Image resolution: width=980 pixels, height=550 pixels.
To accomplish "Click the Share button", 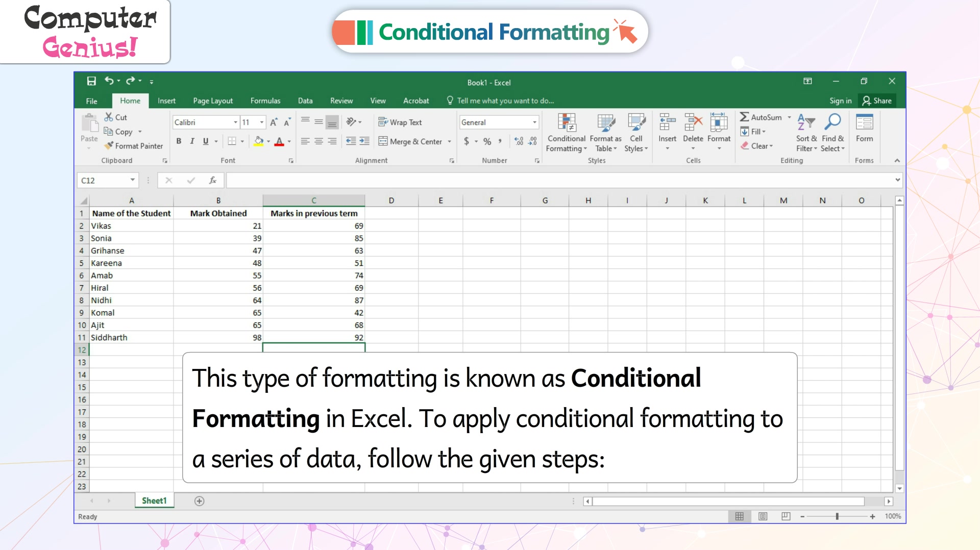I will (877, 101).
